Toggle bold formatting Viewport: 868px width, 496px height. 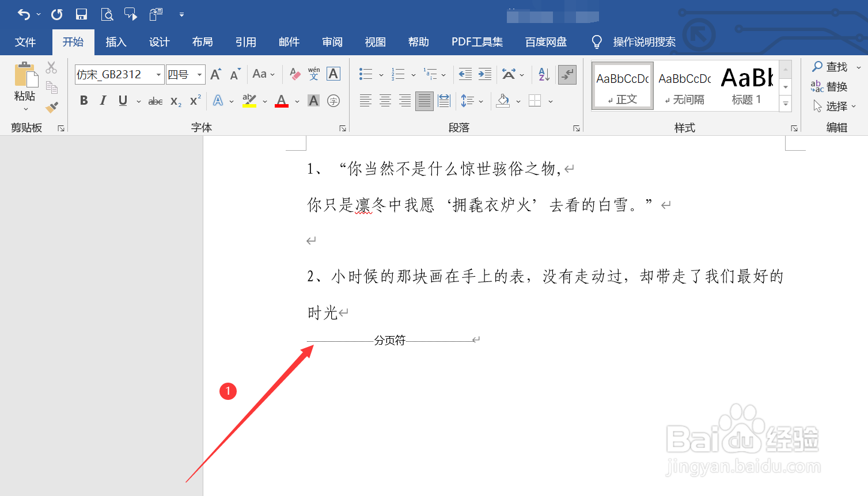coord(84,101)
